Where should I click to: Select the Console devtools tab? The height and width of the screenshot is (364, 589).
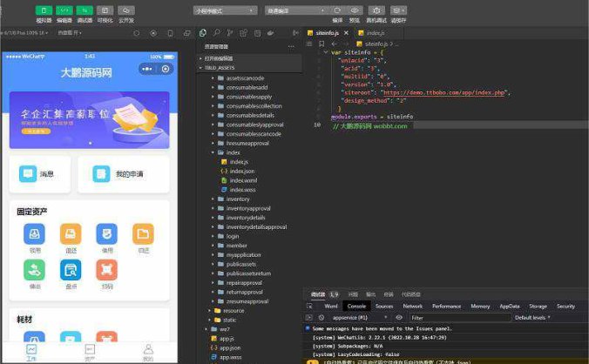(356, 307)
